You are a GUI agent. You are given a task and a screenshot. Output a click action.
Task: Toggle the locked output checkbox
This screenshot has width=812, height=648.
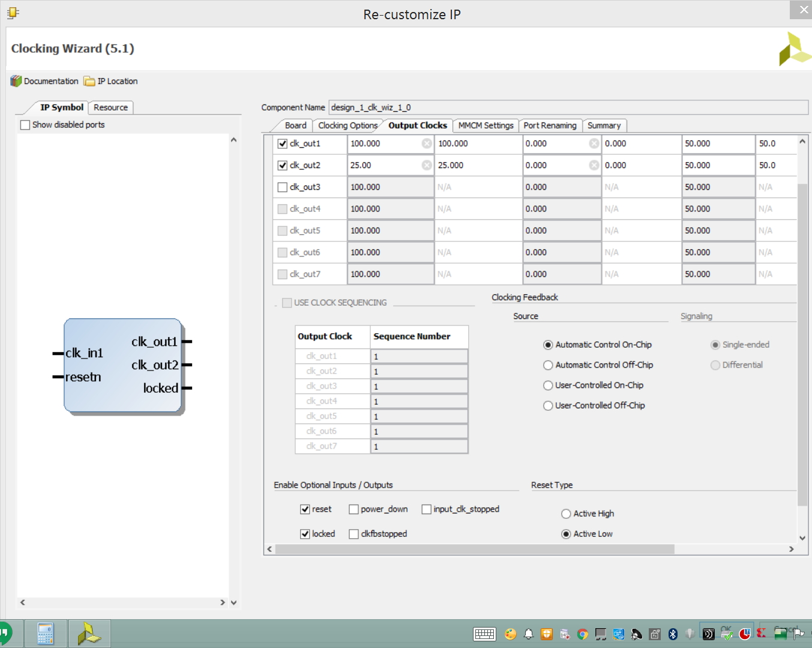305,534
